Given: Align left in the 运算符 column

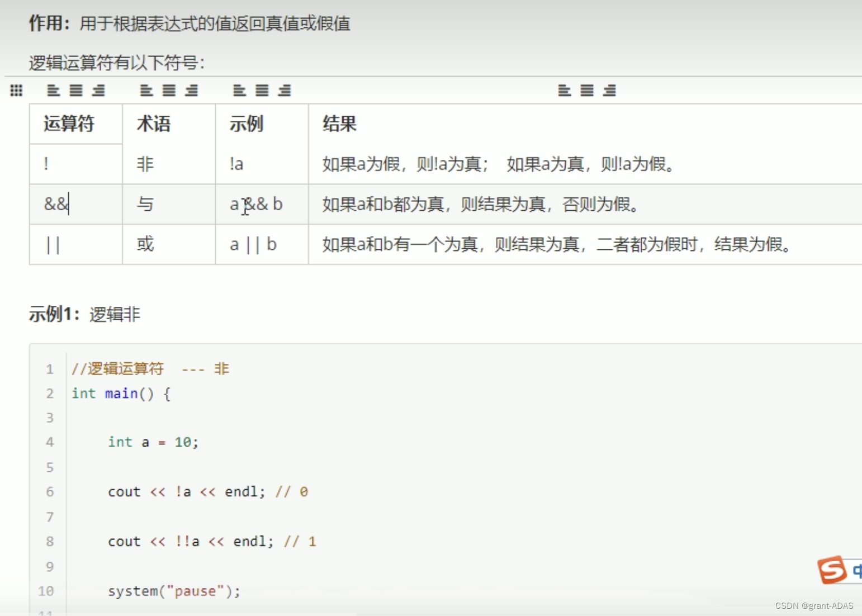Looking at the screenshot, I should coord(53,90).
